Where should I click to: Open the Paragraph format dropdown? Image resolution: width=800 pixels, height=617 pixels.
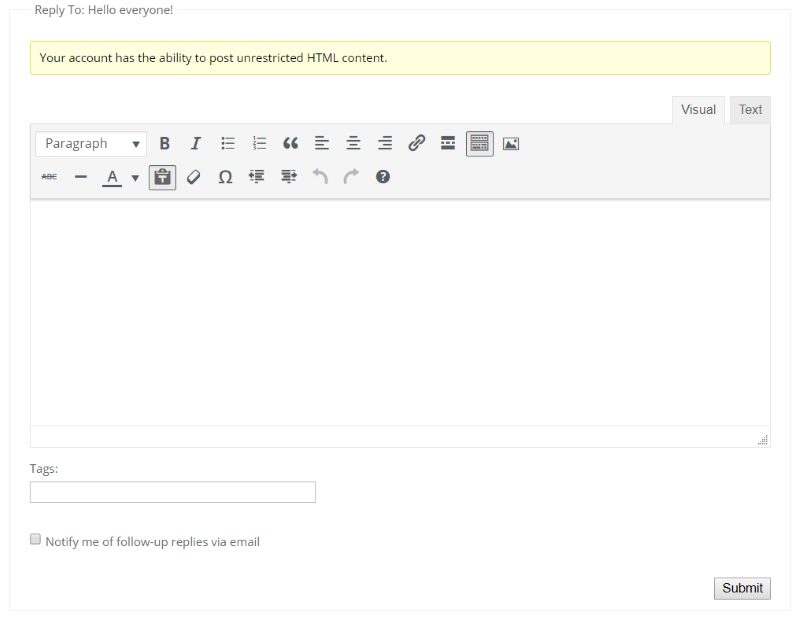click(x=91, y=143)
